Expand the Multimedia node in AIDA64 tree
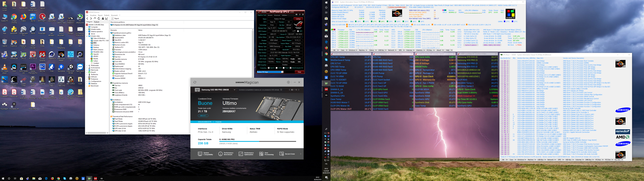The width and height of the screenshot is (644, 181). pyautogui.click(x=87, y=65)
